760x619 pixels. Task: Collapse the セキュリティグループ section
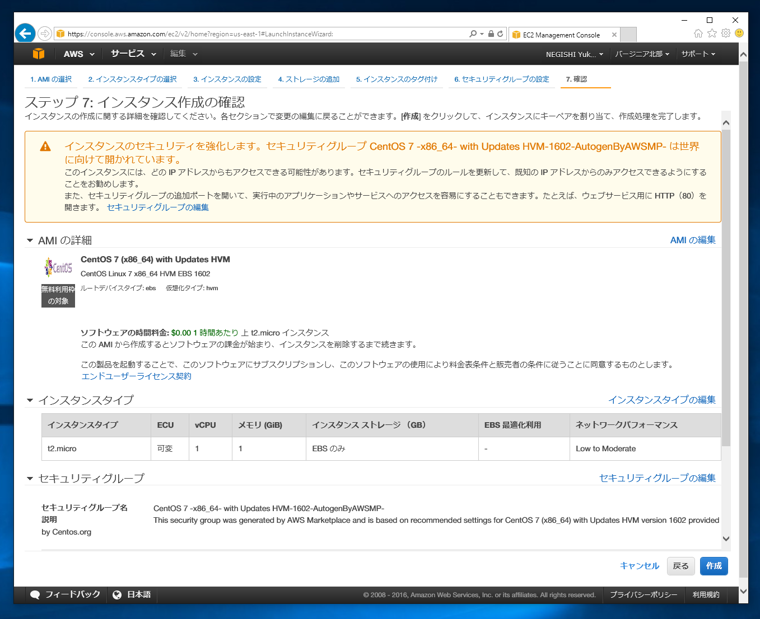[30, 478]
